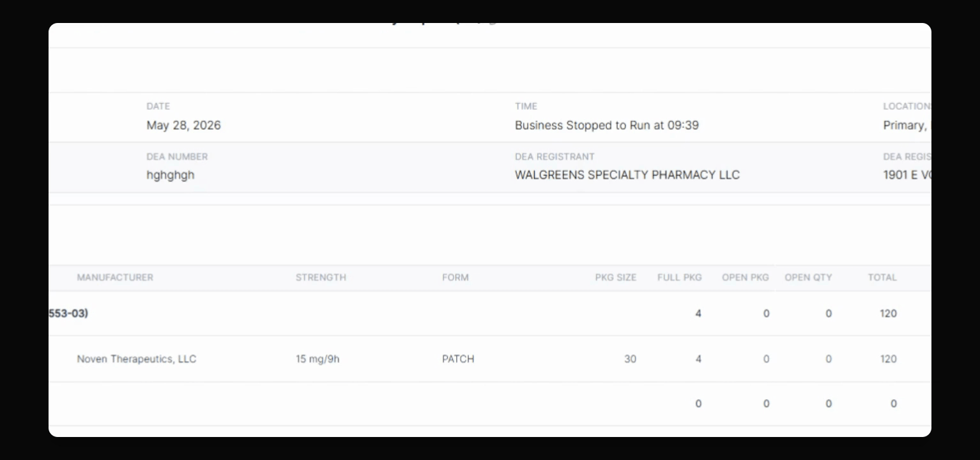
Task: Click the FORM column header
Action: tap(455, 277)
